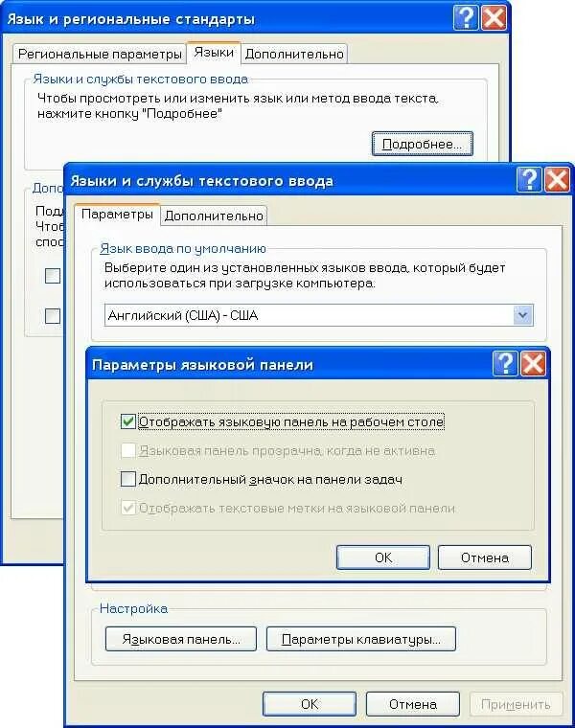Close the Язык и региональные стандарты window
The image size is (575, 728).
coord(494,18)
